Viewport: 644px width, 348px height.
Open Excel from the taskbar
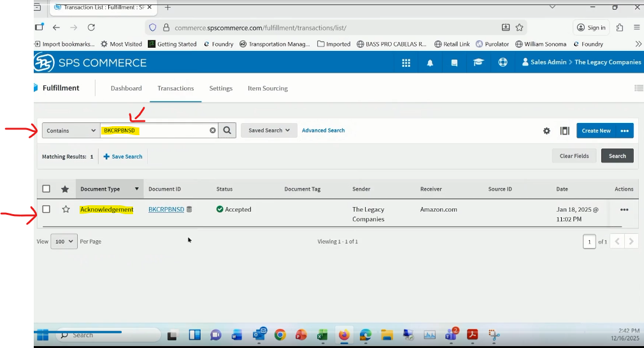[x=322, y=335]
